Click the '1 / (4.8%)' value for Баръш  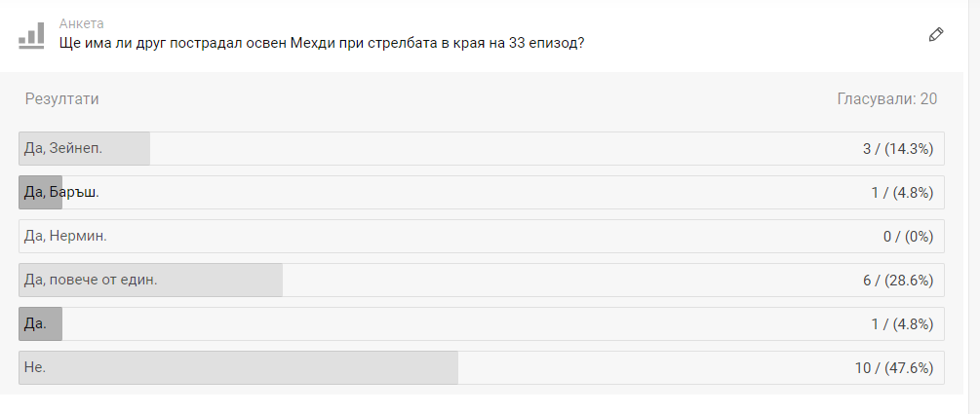click(902, 193)
